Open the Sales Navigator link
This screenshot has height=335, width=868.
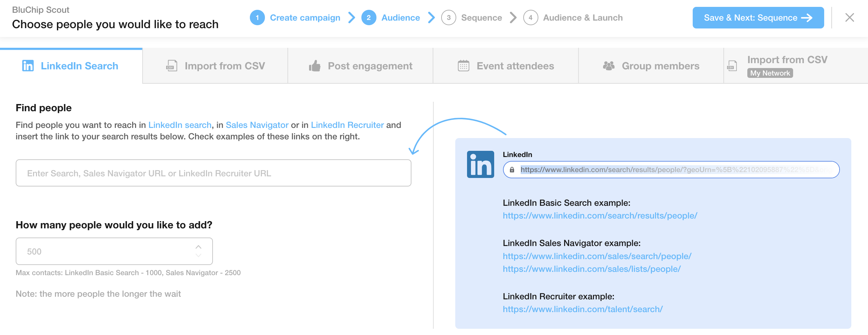pos(257,125)
